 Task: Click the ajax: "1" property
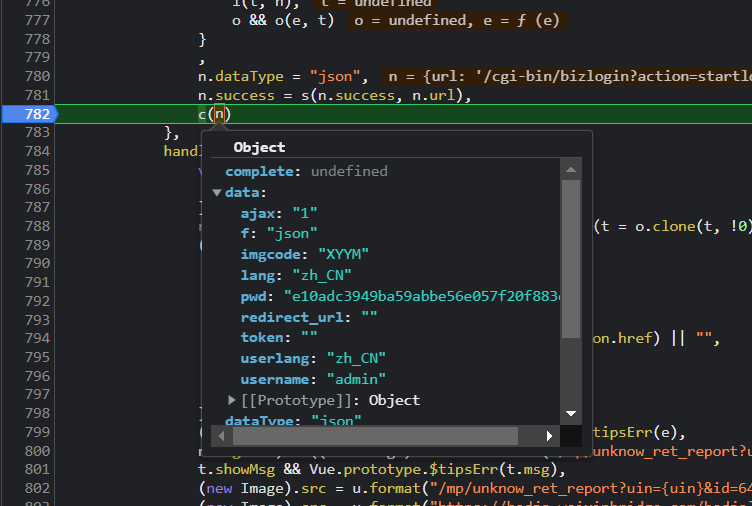279,213
